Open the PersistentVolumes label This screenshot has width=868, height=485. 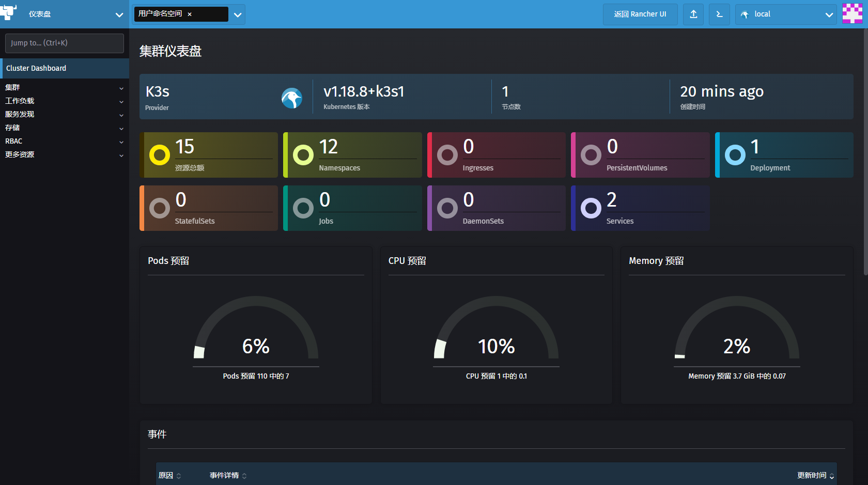(637, 168)
